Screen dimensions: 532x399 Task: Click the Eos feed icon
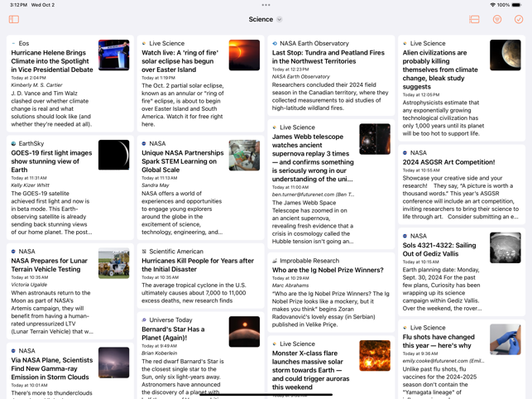[14, 44]
